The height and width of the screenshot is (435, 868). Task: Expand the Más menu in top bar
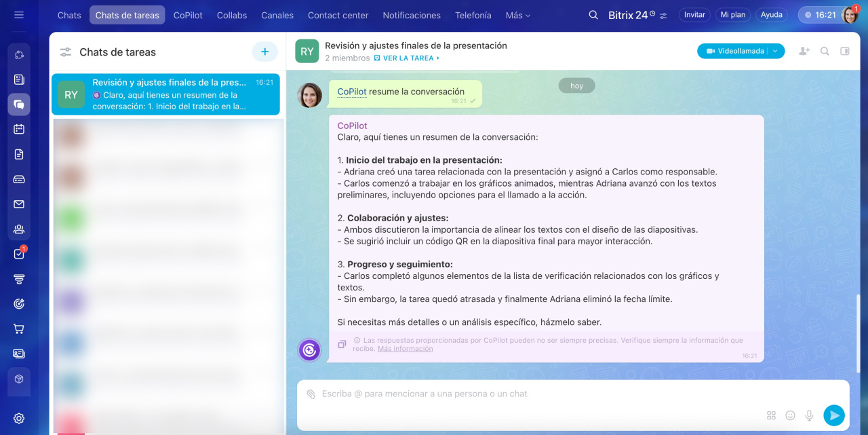[518, 15]
